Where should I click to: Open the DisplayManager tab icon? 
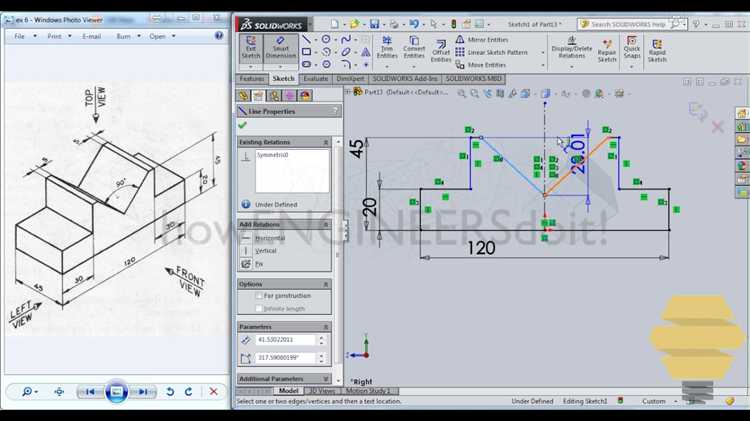(306, 95)
